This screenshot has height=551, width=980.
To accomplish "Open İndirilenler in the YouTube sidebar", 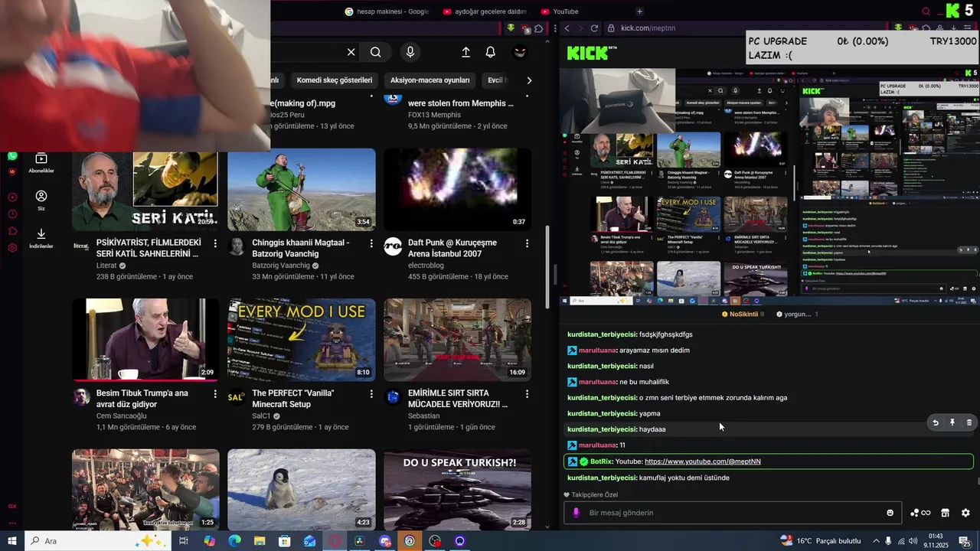I will [x=41, y=238].
